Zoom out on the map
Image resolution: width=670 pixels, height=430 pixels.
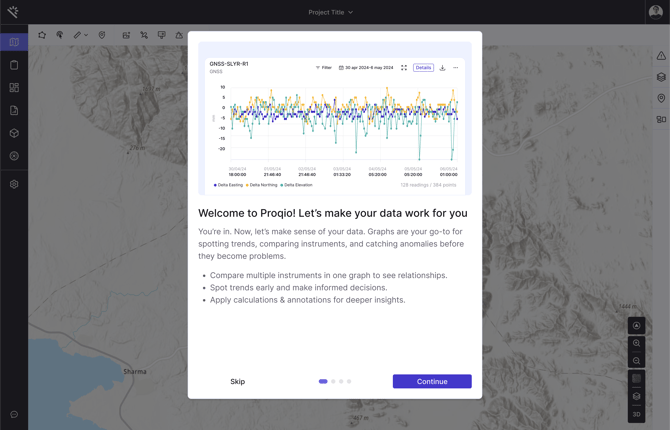636,361
